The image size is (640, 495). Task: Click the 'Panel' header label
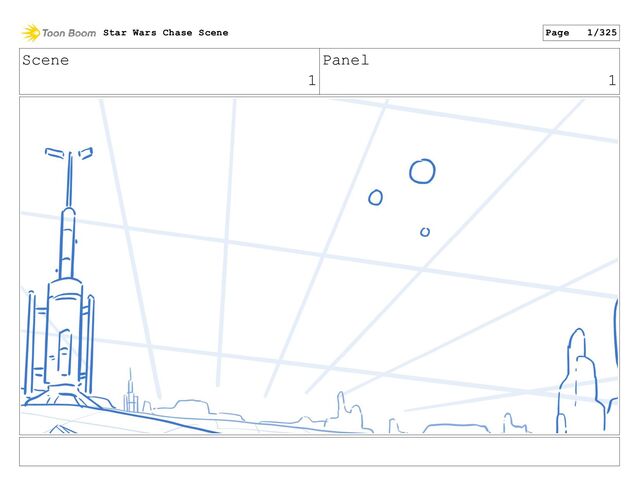tap(346, 60)
